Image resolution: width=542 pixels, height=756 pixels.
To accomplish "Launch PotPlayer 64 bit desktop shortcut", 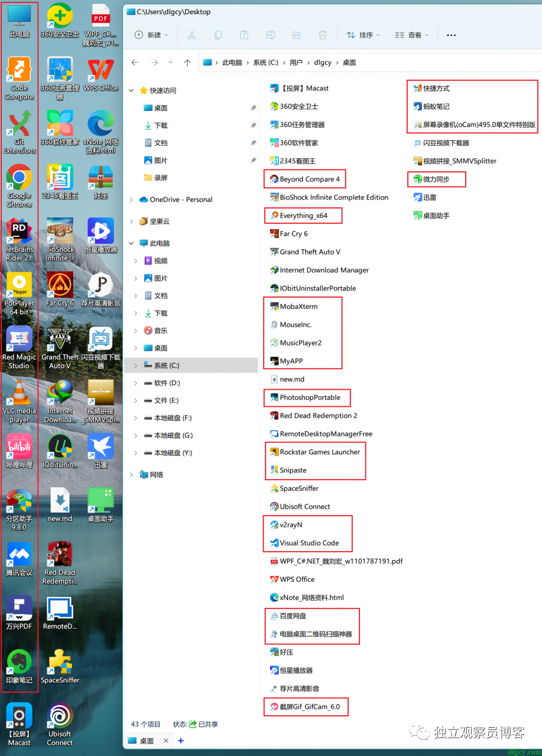I will 19,294.
